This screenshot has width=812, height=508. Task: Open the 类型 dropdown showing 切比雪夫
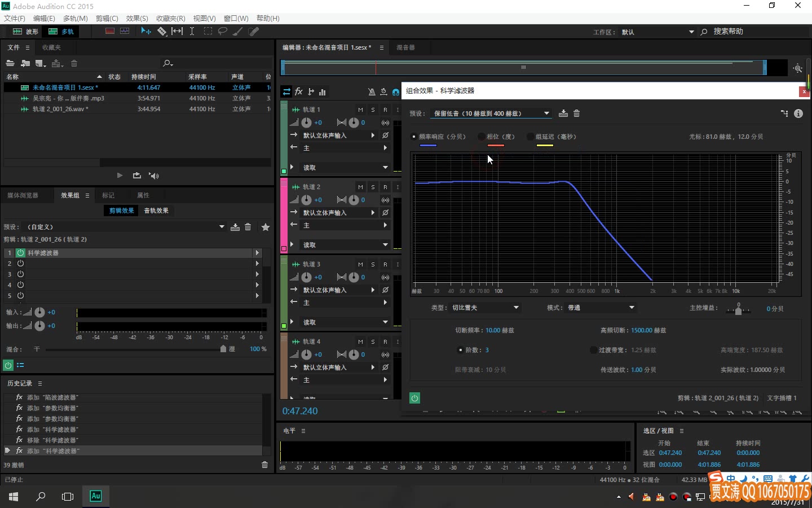[484, 308]
